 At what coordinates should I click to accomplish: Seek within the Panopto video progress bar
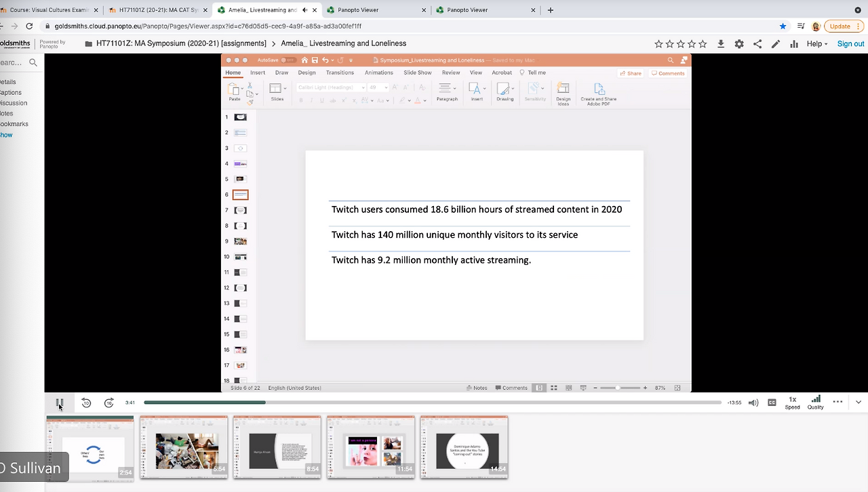433,403
